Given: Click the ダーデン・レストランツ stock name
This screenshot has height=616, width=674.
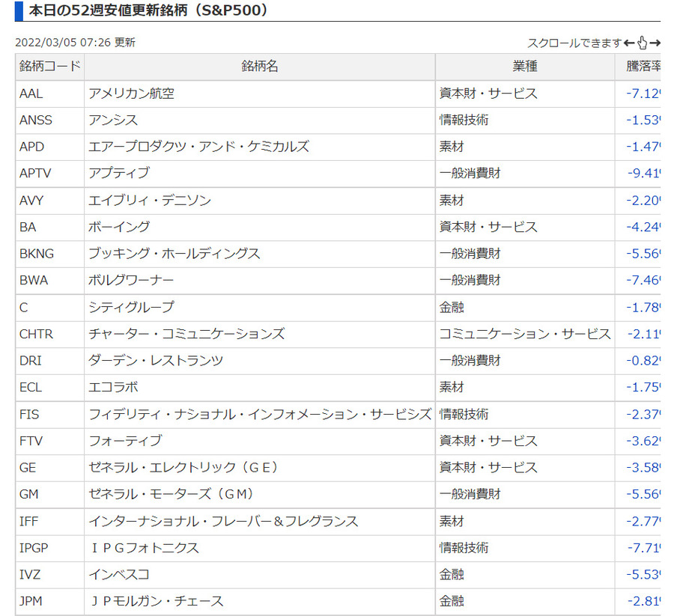Looking at the screenshot, I should 156,361.
